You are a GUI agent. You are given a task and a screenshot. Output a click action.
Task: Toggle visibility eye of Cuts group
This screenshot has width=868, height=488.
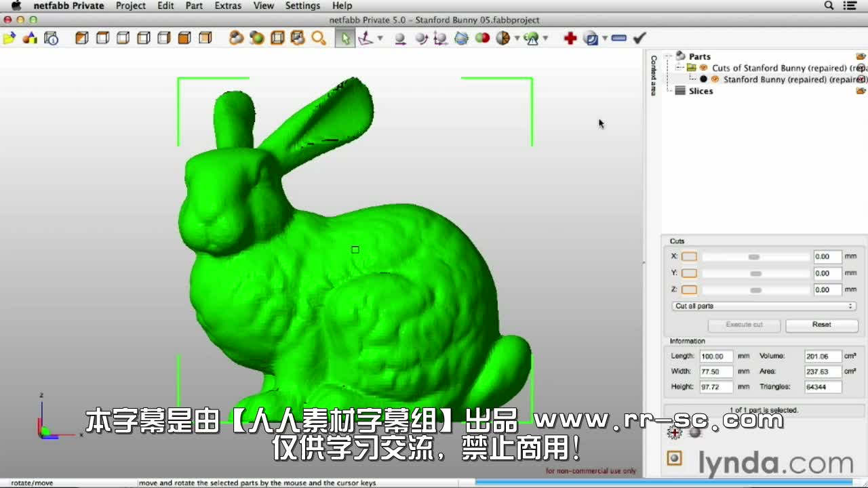coord(703,68)
